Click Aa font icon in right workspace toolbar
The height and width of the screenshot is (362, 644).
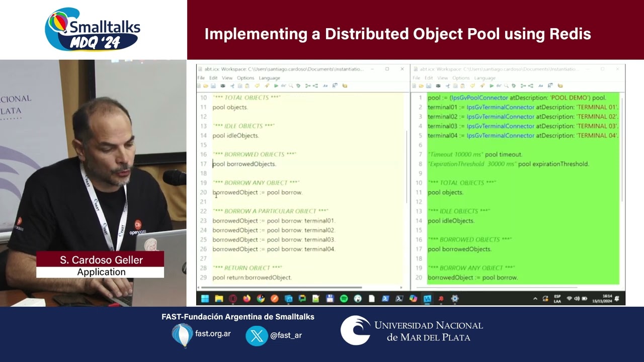(x=540, y=86)
